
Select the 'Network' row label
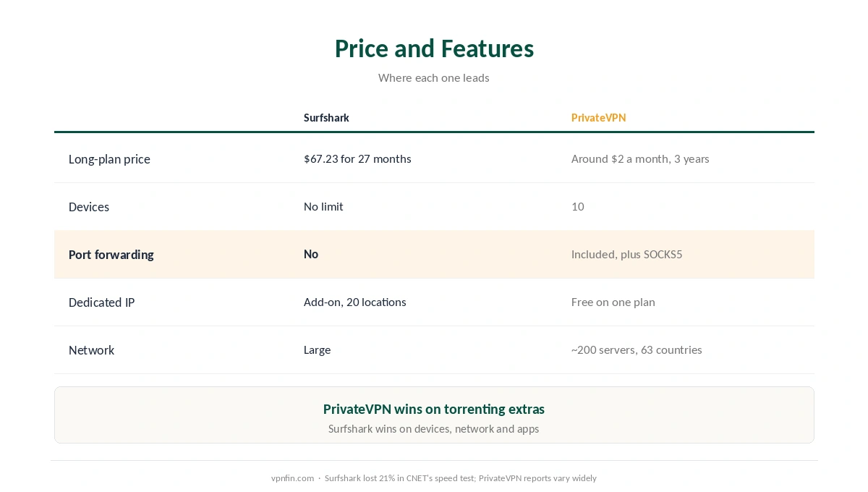[92, 350]
